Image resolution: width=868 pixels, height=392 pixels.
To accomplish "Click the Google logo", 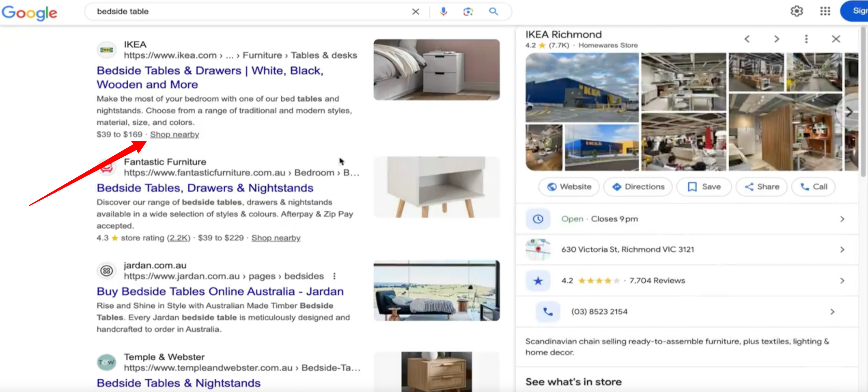I will (29, 12).
